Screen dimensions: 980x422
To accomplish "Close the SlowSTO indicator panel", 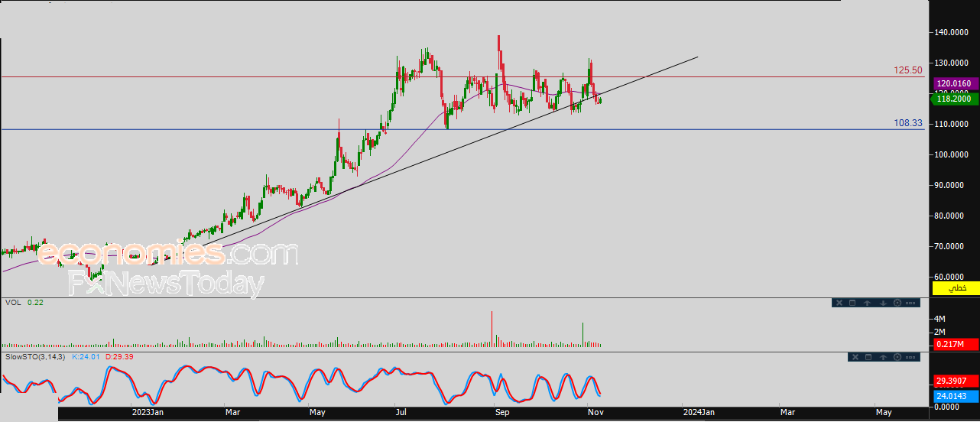I will 854,357.
